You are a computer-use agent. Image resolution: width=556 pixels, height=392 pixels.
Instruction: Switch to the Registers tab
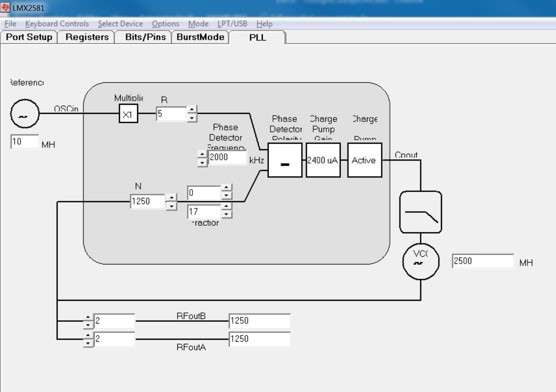87,37
